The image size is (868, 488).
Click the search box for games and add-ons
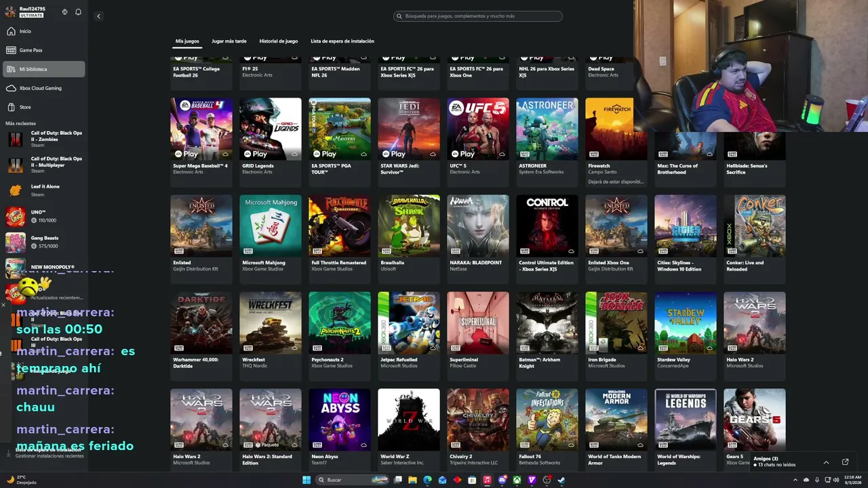(478, 16)
